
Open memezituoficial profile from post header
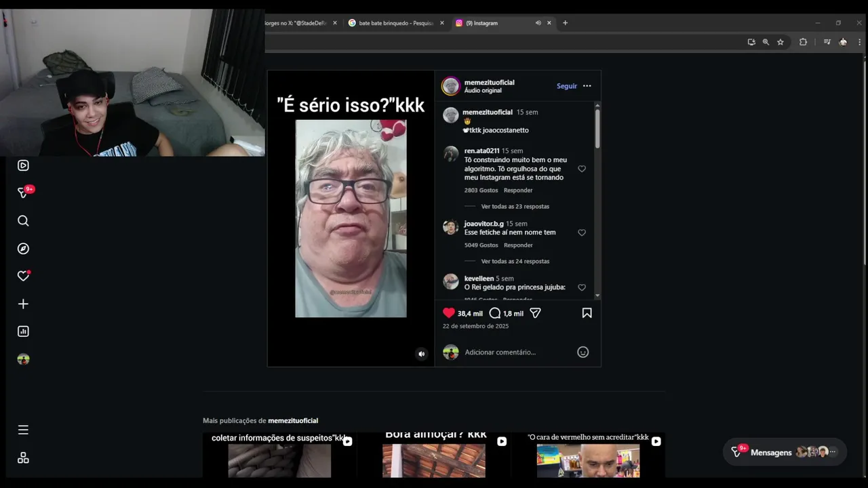point(489,82)
